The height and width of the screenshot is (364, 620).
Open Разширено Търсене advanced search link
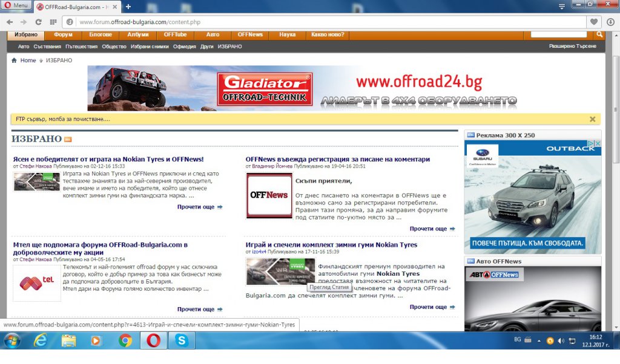573,46
